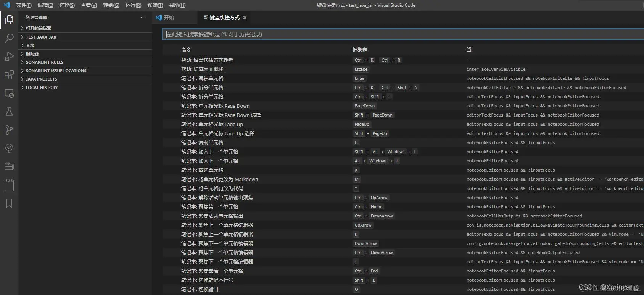This screenshot has height=295, width=644.
Task: Expand the TEST_JAVA_JAR folder section
Action: [85, 37]
